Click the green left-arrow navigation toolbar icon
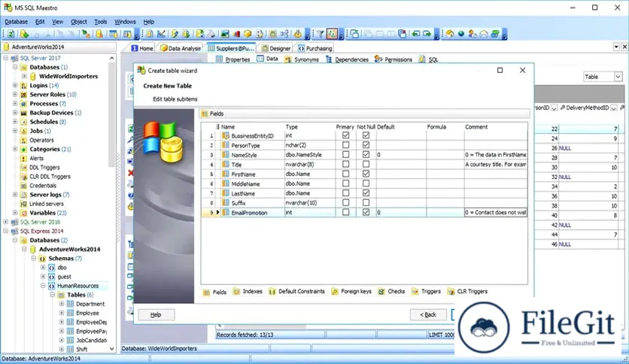The width and height of the screenshot is (629, 364). click(x=415, y=34)
